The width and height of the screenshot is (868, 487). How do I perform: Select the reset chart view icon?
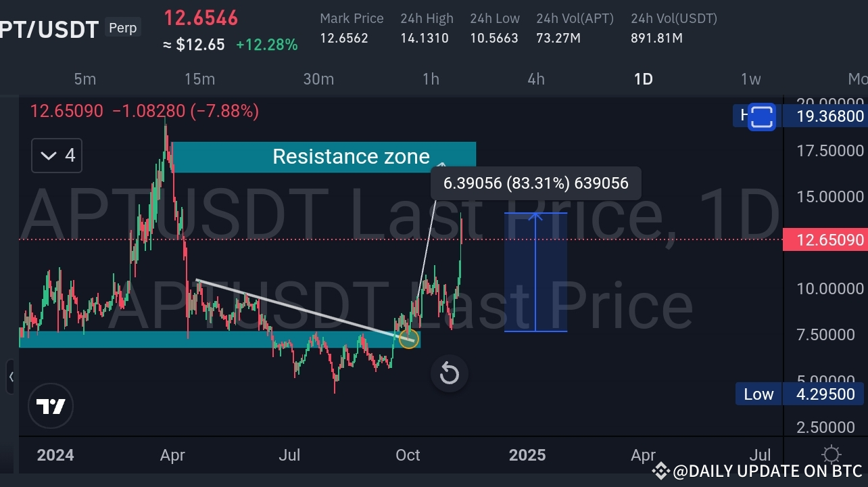(x=449, y=373)
